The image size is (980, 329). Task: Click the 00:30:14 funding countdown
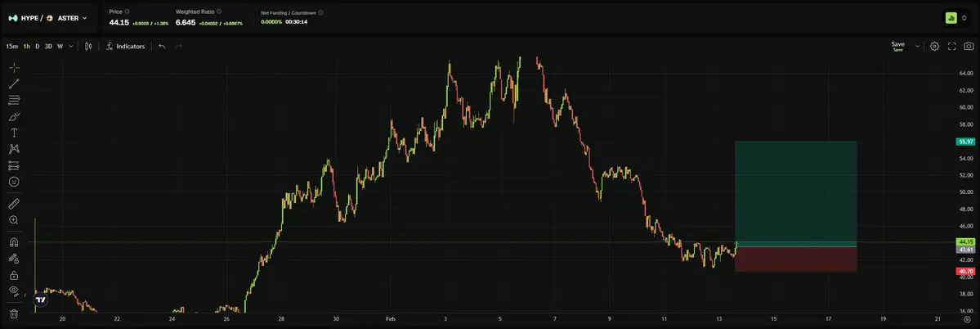click(x=296, y=22)
